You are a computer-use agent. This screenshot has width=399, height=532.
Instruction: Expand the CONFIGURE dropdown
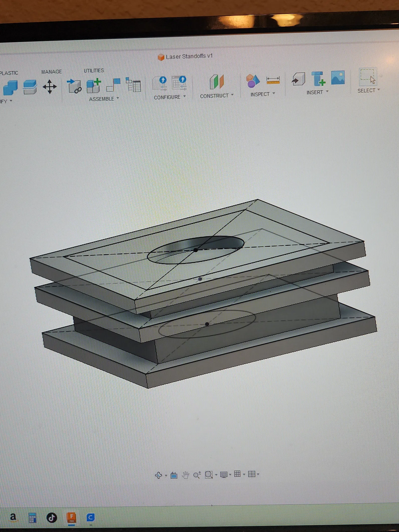[x=170, y=97]
